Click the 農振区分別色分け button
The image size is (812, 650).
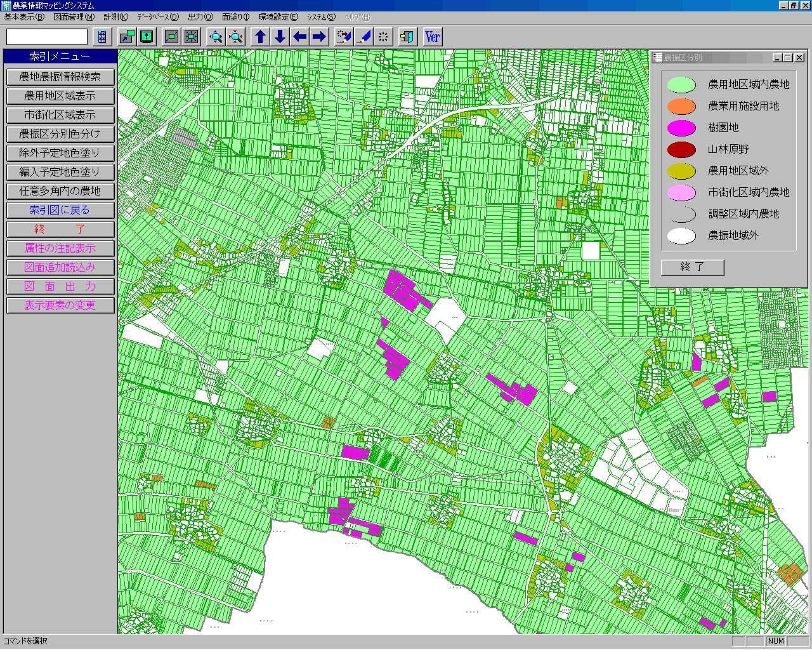pyautogui.click(x=60, y=134)
